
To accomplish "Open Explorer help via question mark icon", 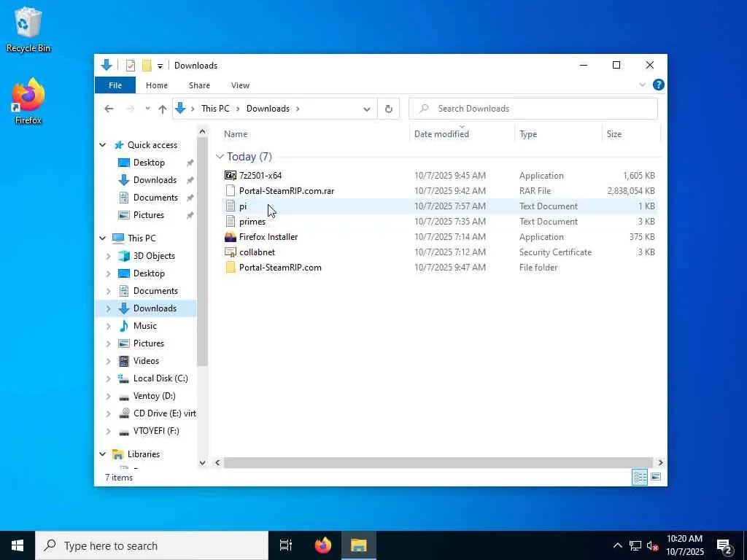I will coord(659,85).
